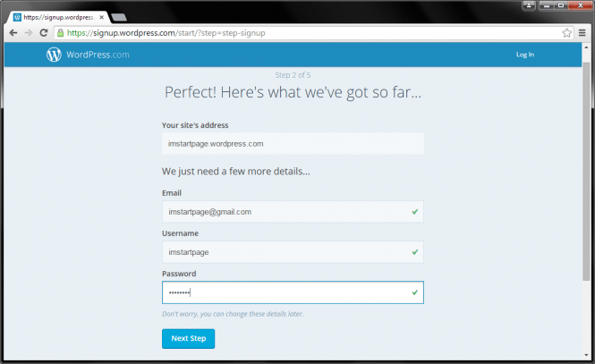Click the 'Your site's address' label
The width and height of the screenshot is (595, 364).
[x=195, y=125]
